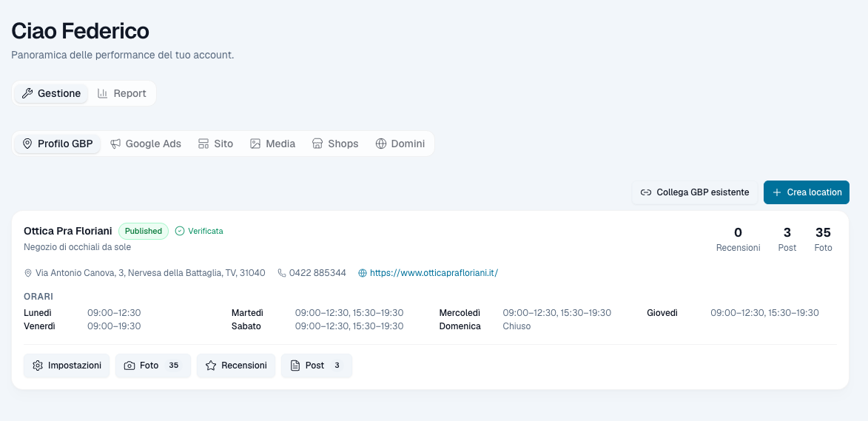Open the Report tab
Image resolution: width=868 pixels, height=421 pixels.
click(x=122, y=93)
